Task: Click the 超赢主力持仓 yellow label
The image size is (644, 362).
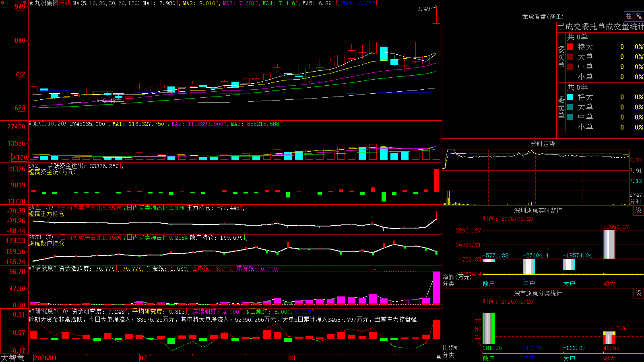Action: point(46,214)
